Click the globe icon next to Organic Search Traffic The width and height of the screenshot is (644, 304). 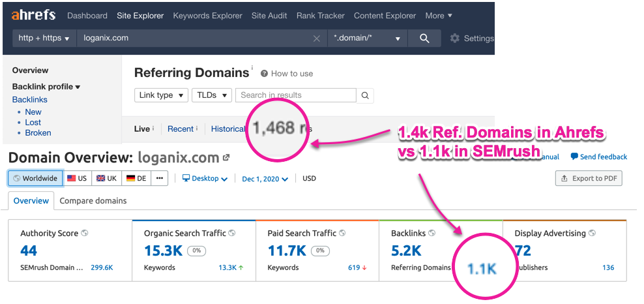(232, 233)
